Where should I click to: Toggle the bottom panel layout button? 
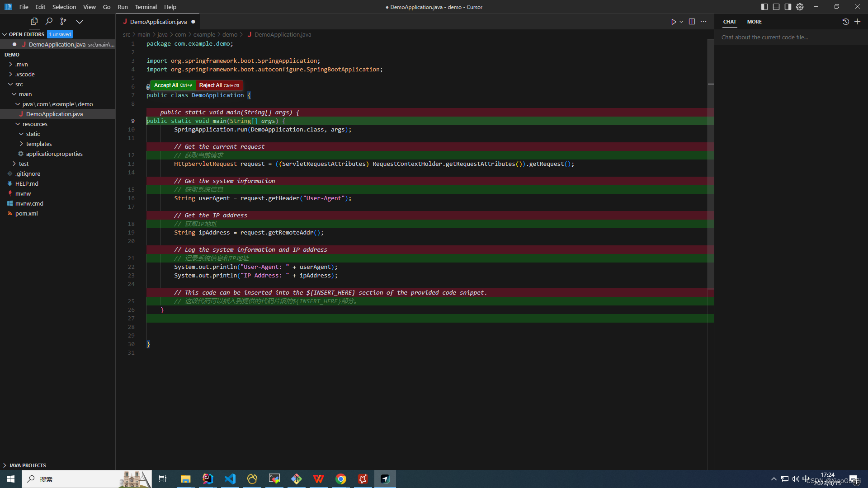pos(776,7)
